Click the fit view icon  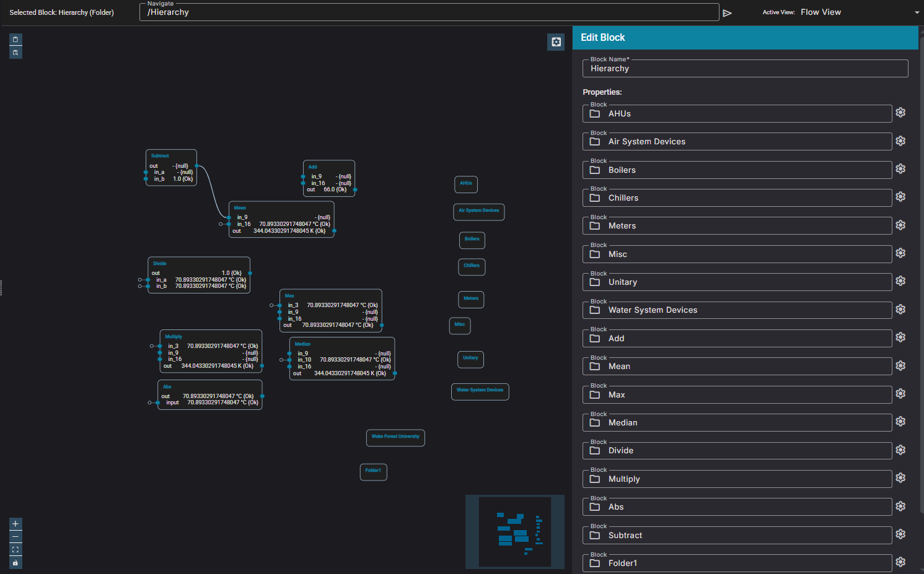pyautogui.click(x=15, y=550)
